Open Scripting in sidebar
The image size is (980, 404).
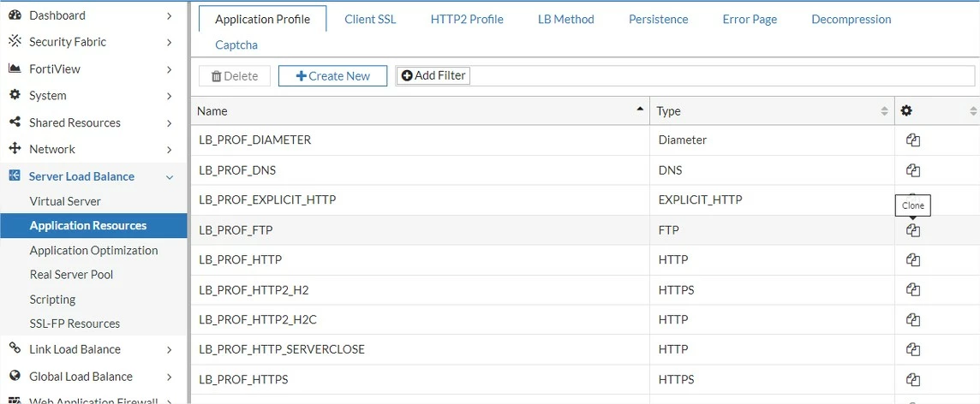coord(52,300)
